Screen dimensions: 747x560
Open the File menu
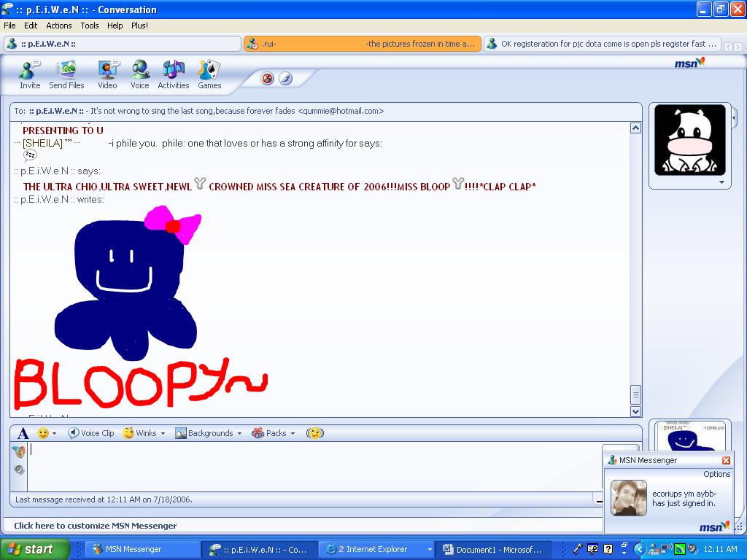(x=9, y=26)
